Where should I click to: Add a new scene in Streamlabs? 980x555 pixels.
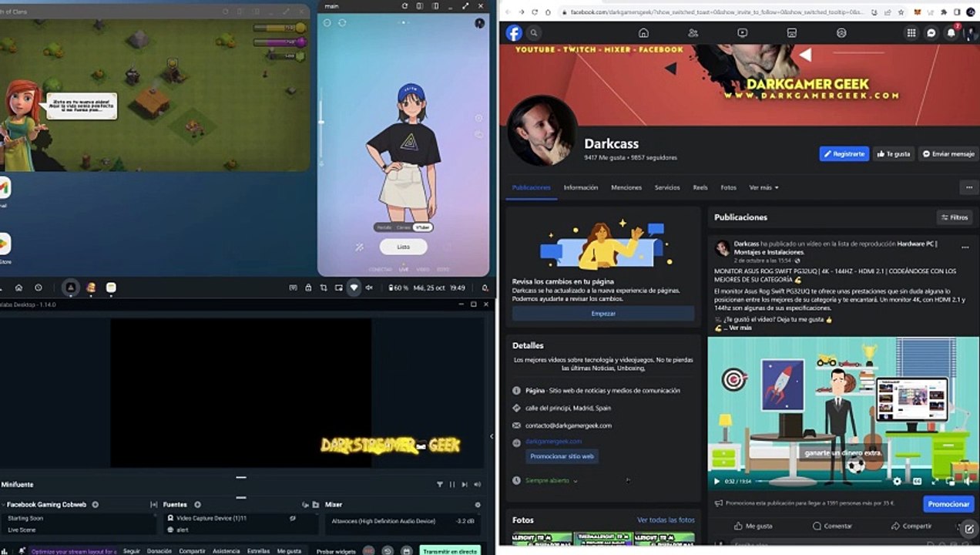coord(96,504)
